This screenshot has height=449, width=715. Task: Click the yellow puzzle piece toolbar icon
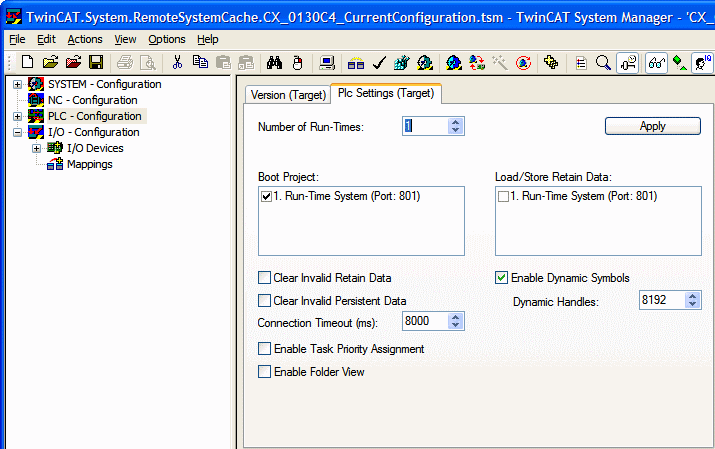click(x=551, y=62)
